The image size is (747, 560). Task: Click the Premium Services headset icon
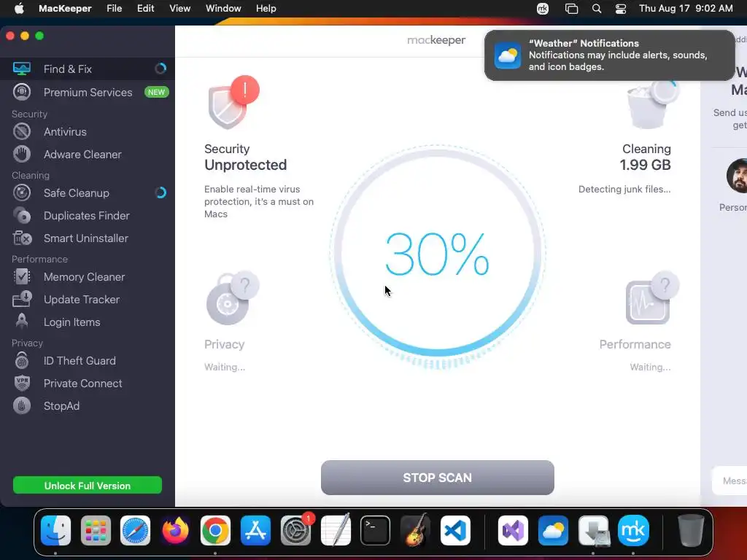[22, 92]
